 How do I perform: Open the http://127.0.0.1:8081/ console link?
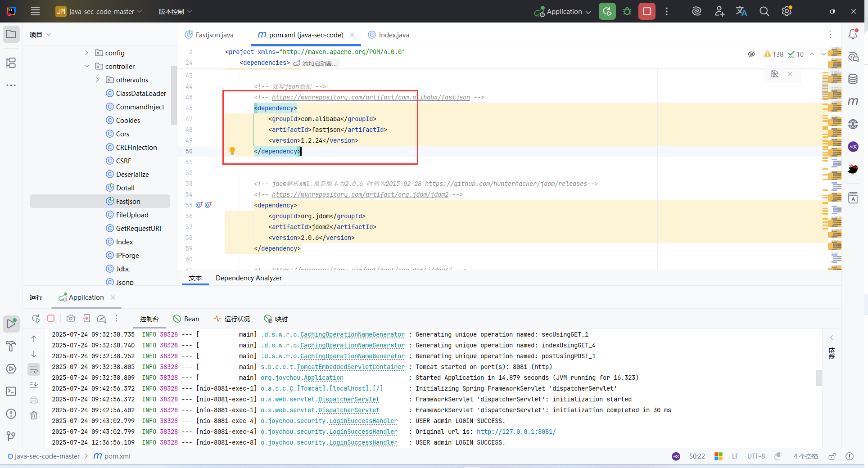pyautogui.click(x=516, y=432)
